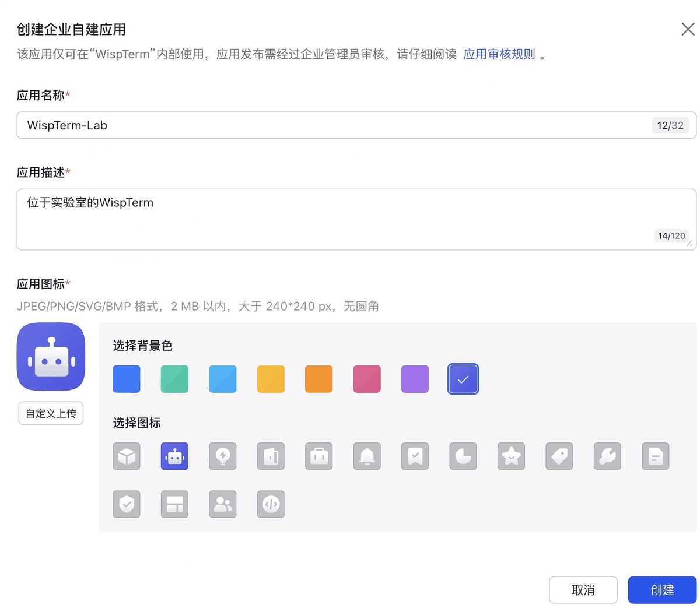Choose the lightbulb icon option
Screen dimensions: 700x612
coord(223,456)
